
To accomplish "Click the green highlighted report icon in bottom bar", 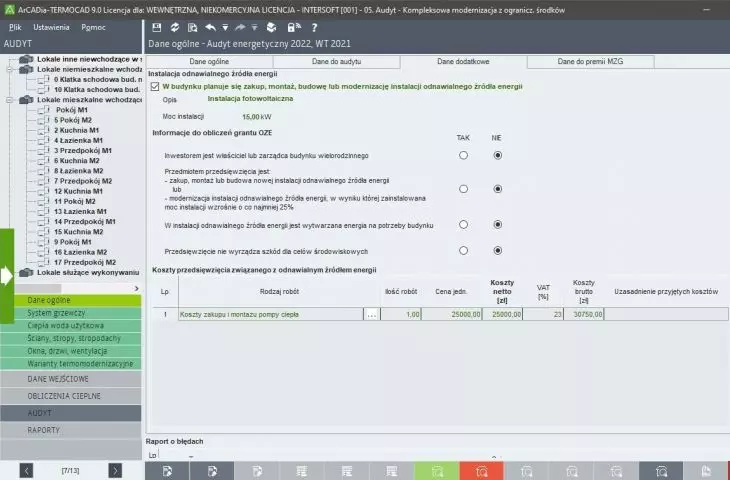I will 437,471.
